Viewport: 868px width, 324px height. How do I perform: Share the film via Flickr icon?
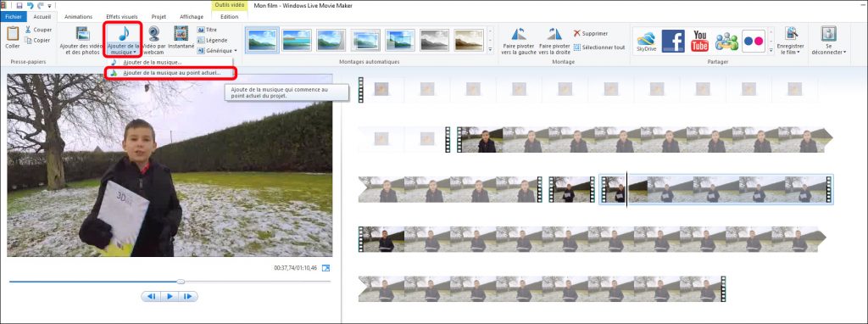click(754, 41)
